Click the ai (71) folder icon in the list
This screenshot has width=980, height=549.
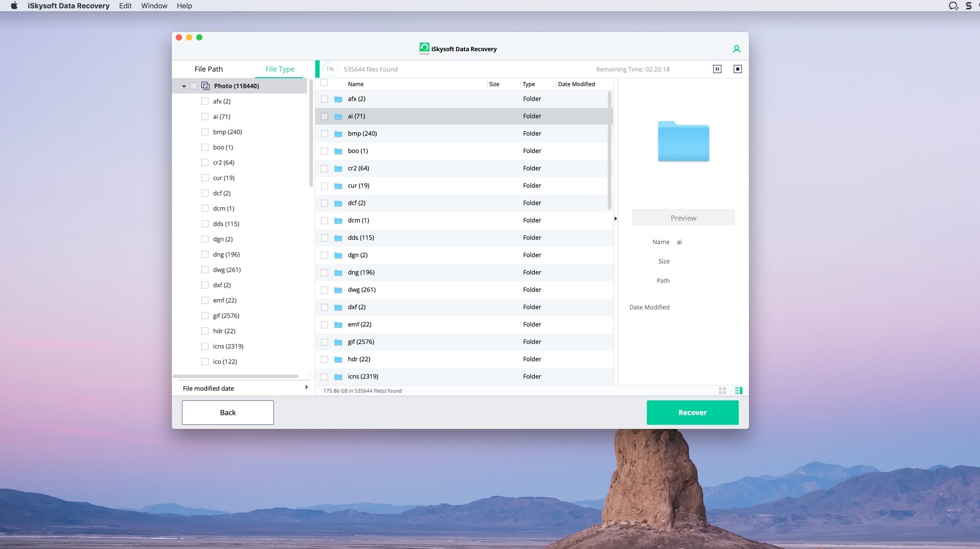pos(338,116)
